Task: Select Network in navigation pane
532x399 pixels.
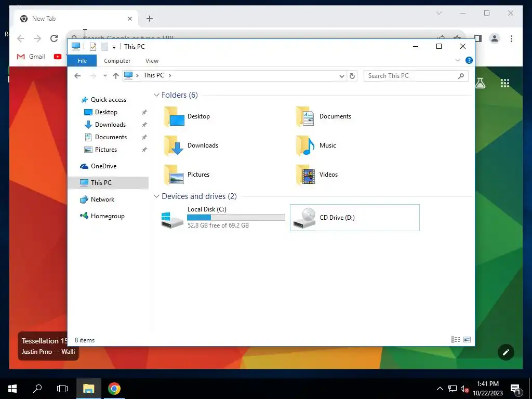Action: point(102,199)
